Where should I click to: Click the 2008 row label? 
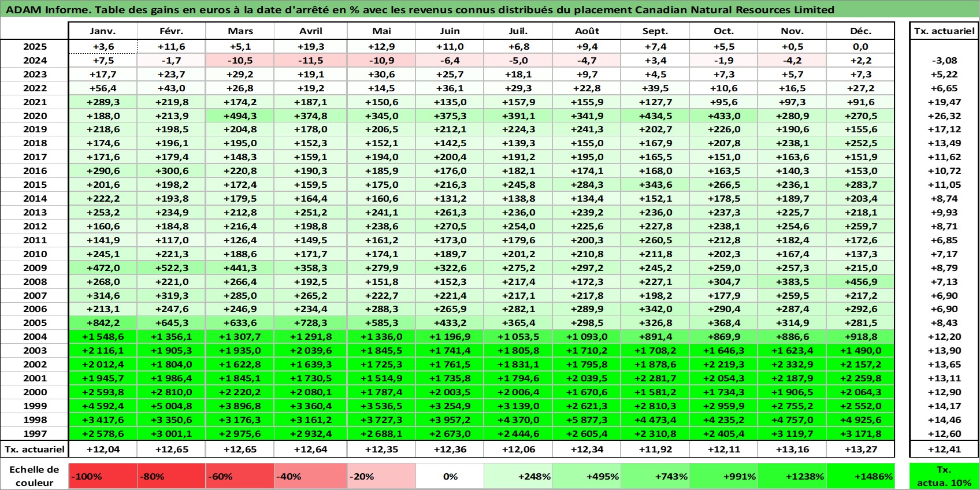pos(35,281)
